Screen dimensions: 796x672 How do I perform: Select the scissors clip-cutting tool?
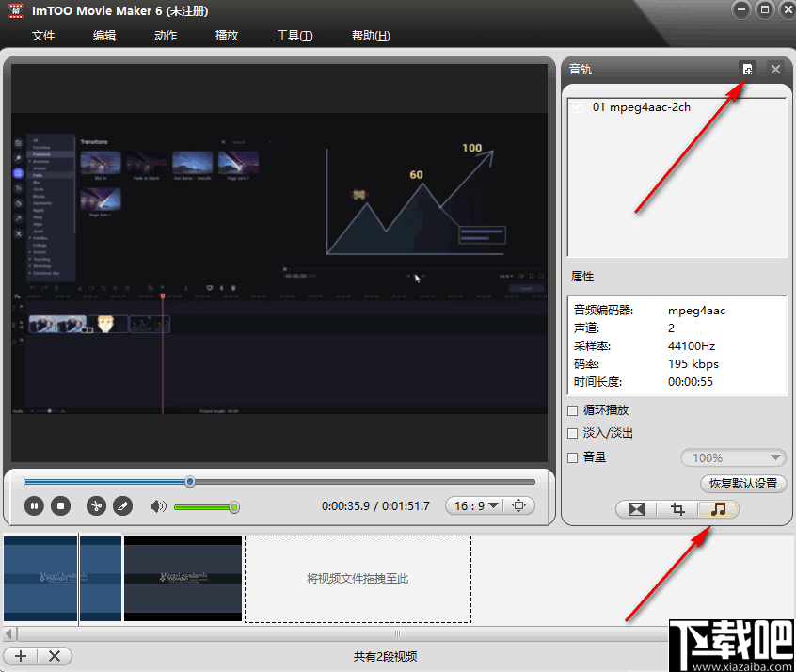pyautogui.click(x=95, y=505)
